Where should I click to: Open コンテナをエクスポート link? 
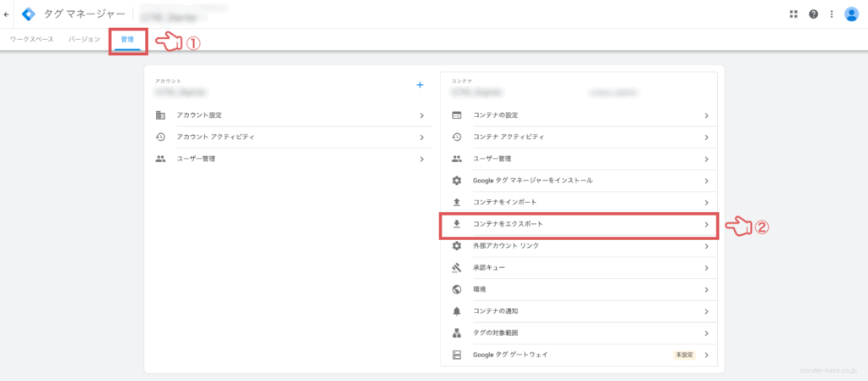pyautogui.click(x=508, y=224)
